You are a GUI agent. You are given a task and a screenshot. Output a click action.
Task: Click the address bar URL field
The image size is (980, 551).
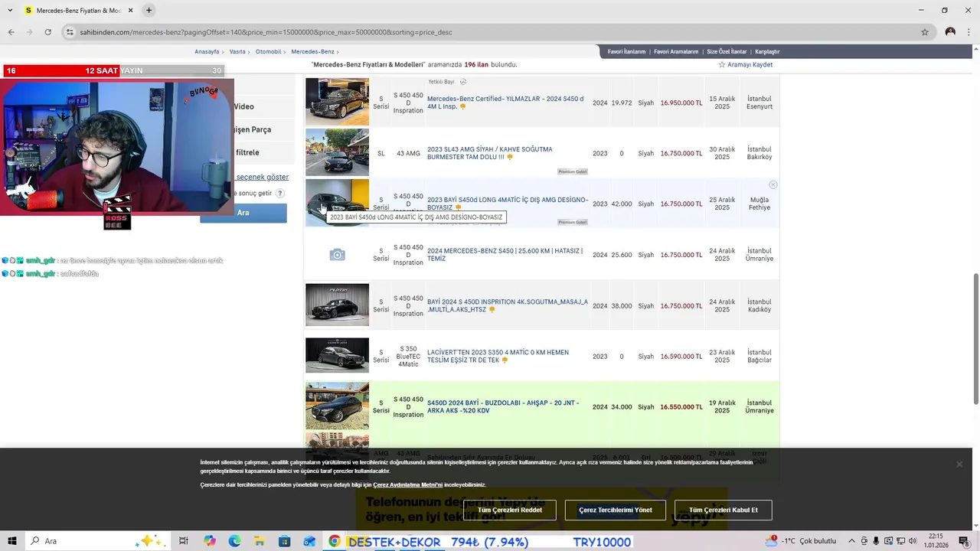coord(490,32)
